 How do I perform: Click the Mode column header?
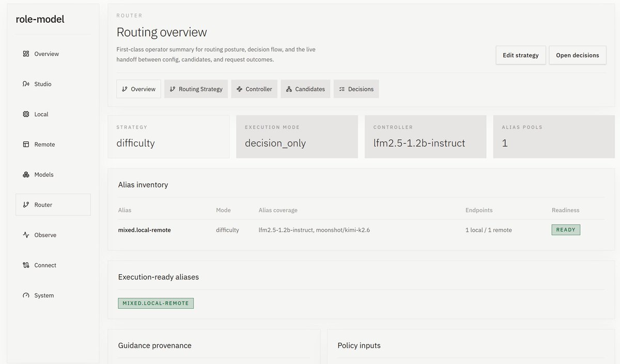pyautogui.click(x=223, y=210)
